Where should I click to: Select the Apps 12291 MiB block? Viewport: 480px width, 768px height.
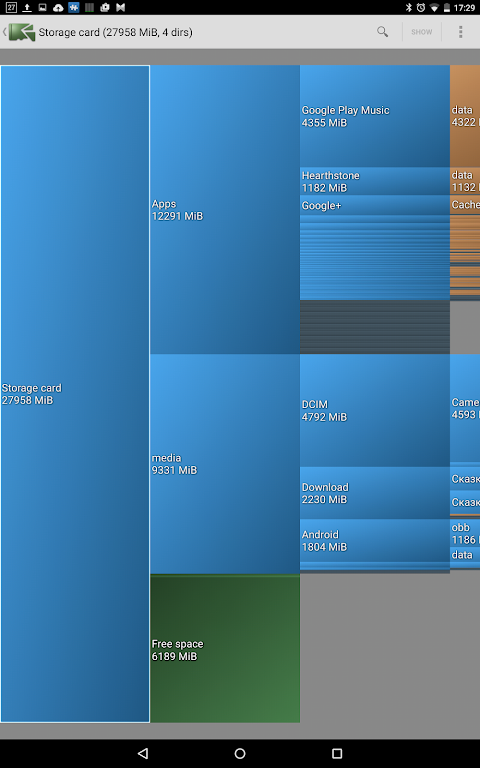click(x=225, y=210)
